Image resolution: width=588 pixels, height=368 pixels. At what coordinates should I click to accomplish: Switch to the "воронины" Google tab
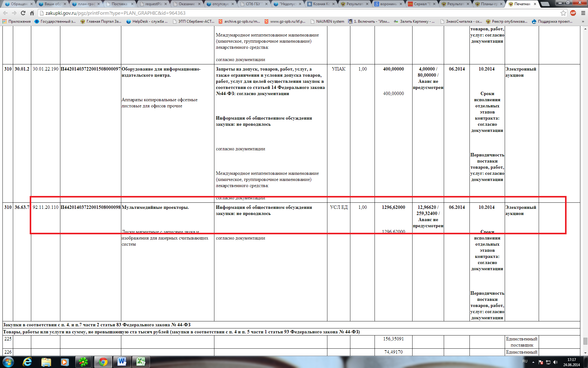pos(388,4)
